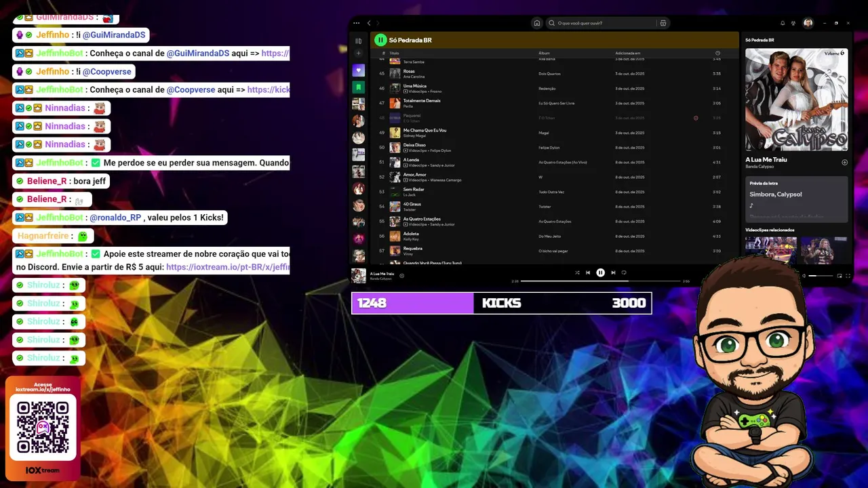The image size is (868, 488).
Task: Click the Kicks goal progress bar
Action: tap(502, 303)
